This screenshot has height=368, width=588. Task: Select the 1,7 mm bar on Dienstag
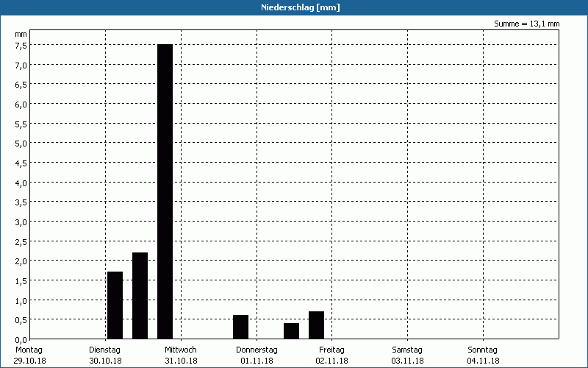coord(115,305)
